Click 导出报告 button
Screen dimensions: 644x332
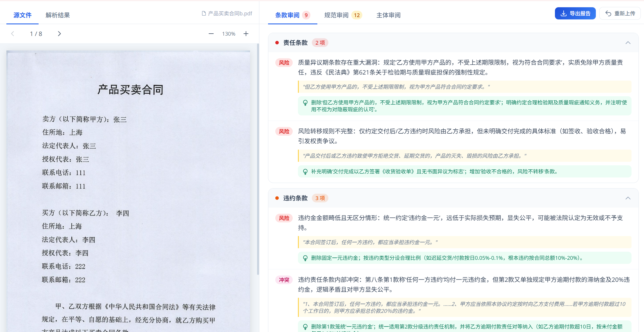pyautogui.click(x=575, y=13)
